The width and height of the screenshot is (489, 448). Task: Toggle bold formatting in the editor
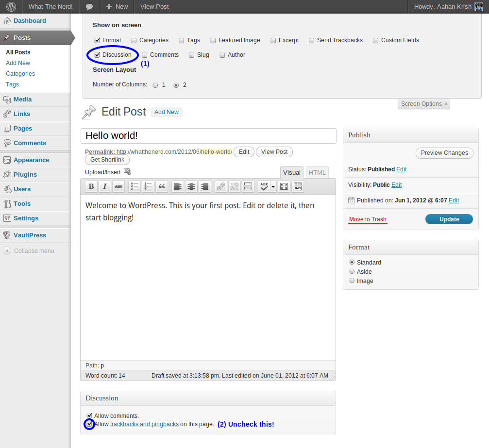pos(91,186)
